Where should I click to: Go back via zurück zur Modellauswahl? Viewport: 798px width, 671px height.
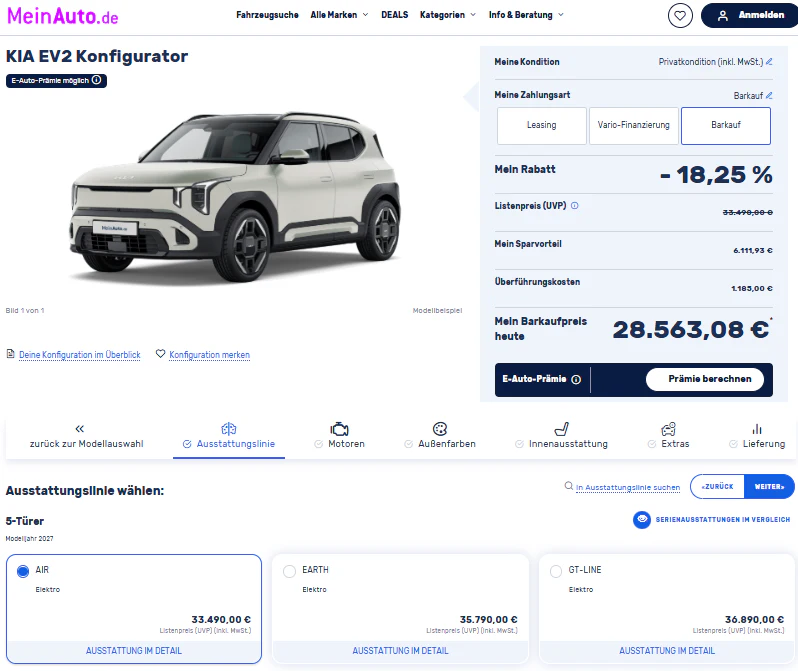[87, 444]
